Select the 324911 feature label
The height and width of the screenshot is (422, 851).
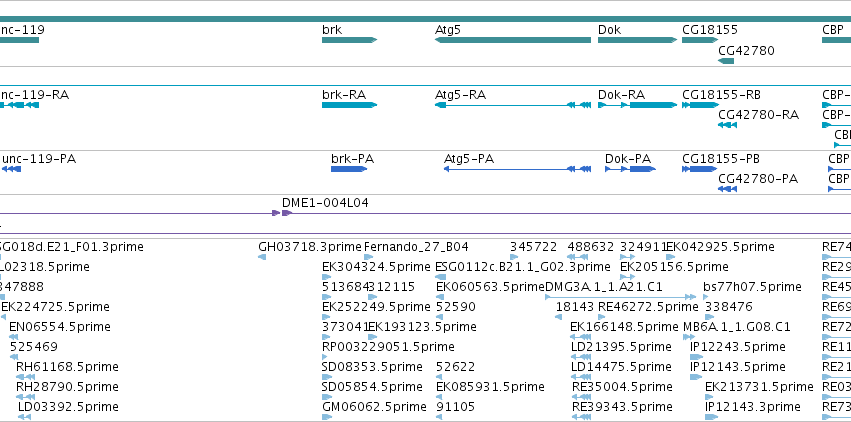click(x=643, y=247)
